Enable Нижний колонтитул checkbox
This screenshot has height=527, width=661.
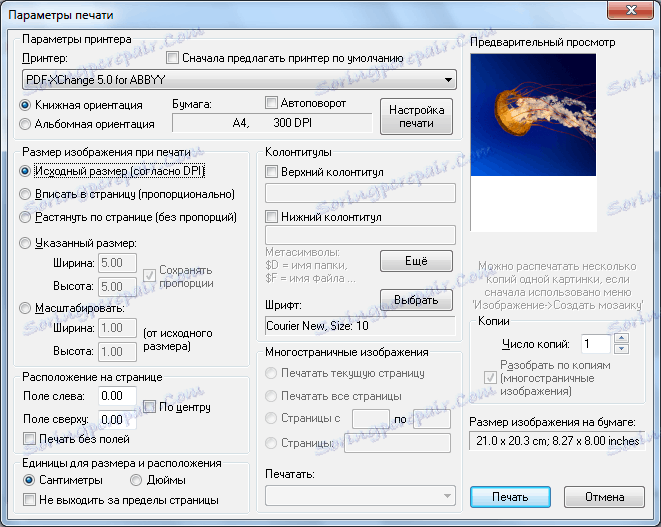[271, 217]
